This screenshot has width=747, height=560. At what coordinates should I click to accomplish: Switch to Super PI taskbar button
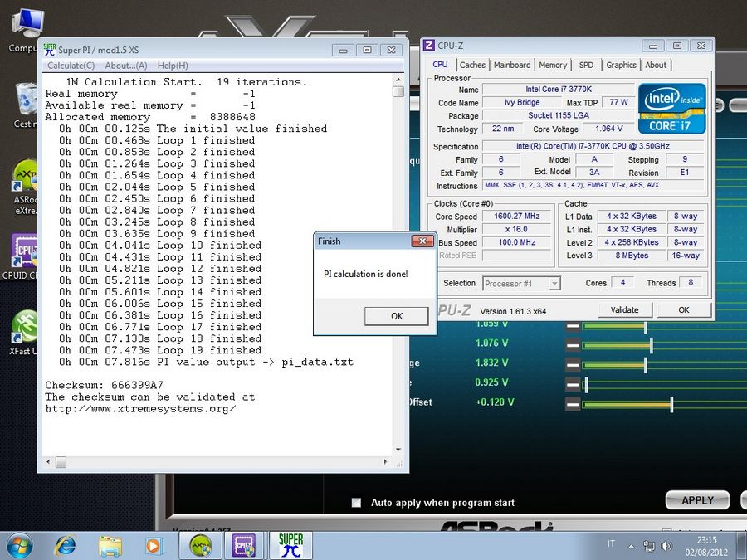(290, 546)
